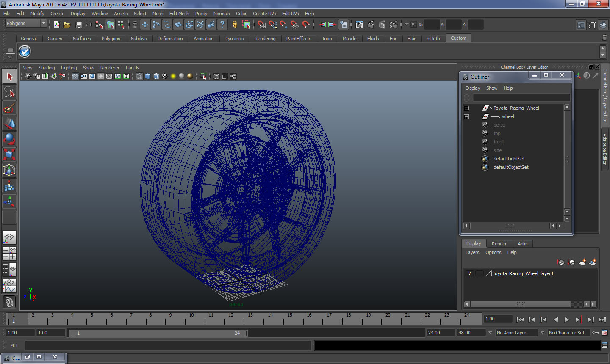Click the play forwards button

click(567, 320)
